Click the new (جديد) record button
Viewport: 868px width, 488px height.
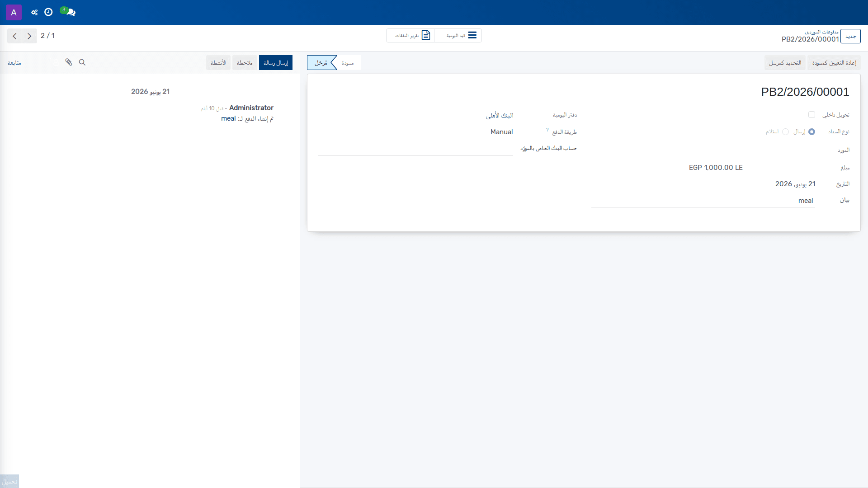850,36
